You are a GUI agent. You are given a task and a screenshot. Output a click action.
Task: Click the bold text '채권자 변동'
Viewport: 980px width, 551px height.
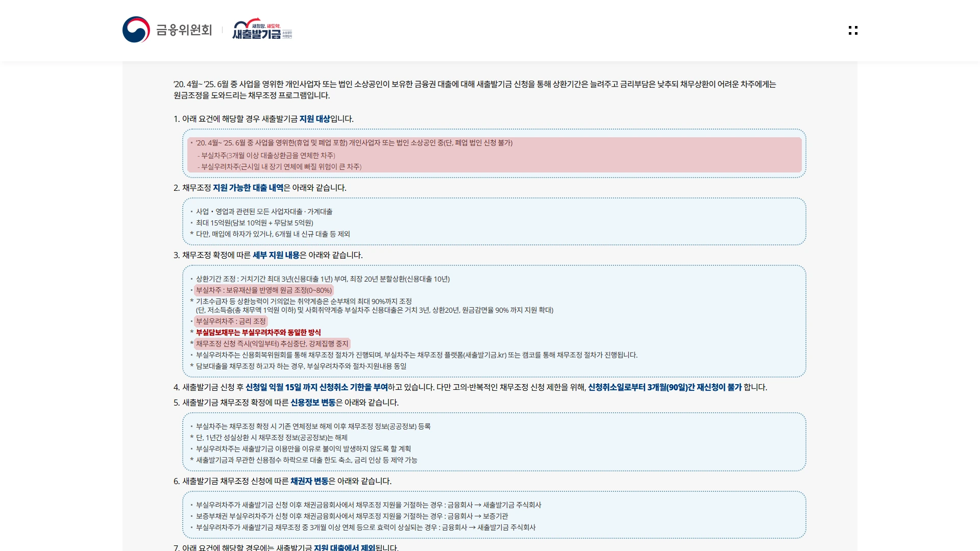(x=309, y=481)
